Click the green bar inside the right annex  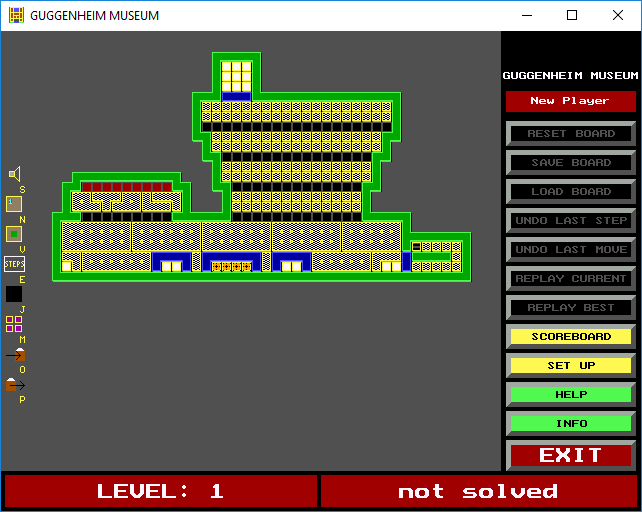point(431,257)
